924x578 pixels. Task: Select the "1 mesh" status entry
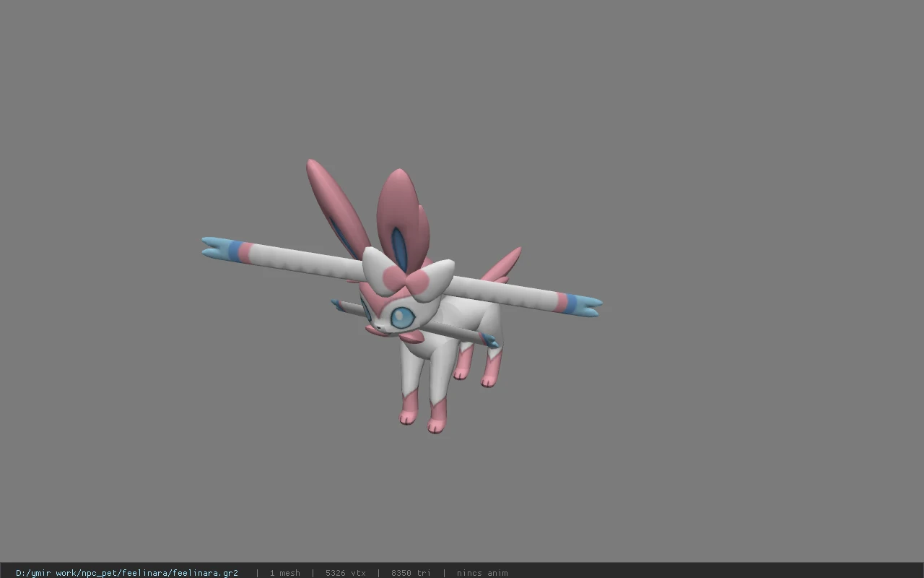click(284, 573)
